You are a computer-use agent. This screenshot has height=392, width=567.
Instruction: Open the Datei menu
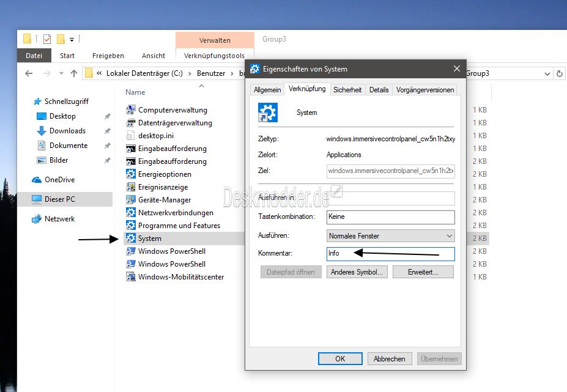34,56
